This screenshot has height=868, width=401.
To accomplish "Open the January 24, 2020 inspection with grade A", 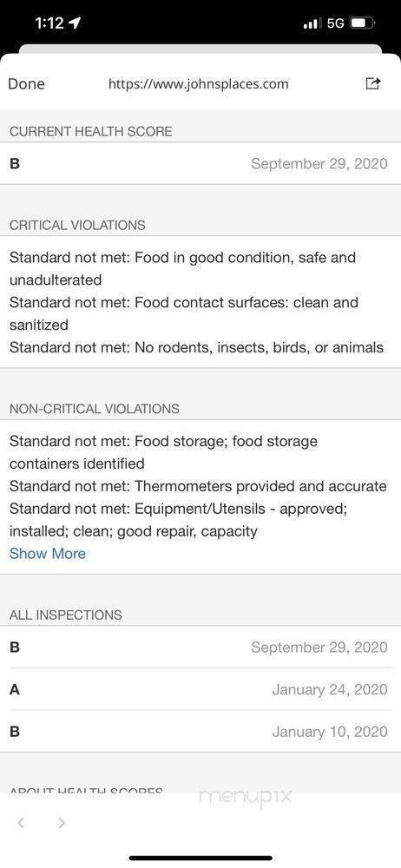I will point(200,689).
